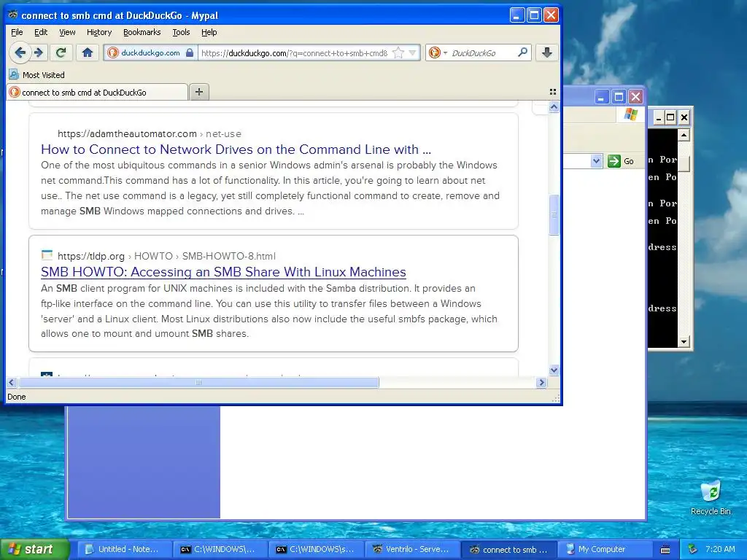Open the Start menu

click(34, 549)
